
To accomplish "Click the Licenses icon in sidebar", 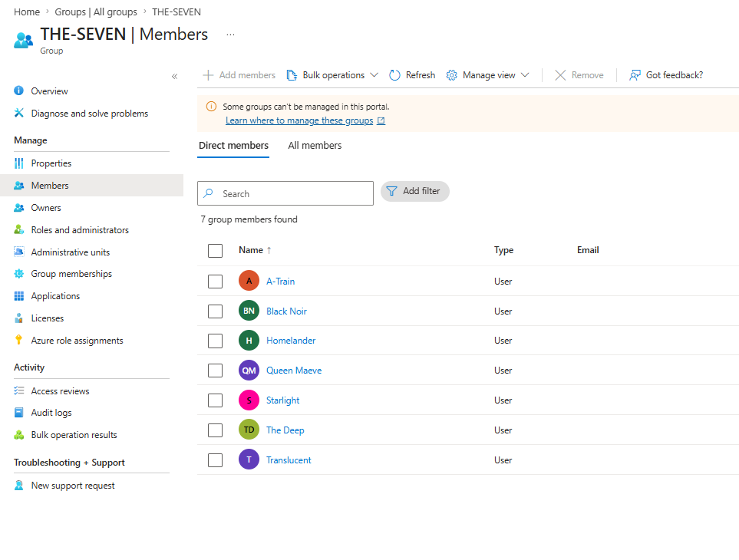I will 19,318.
